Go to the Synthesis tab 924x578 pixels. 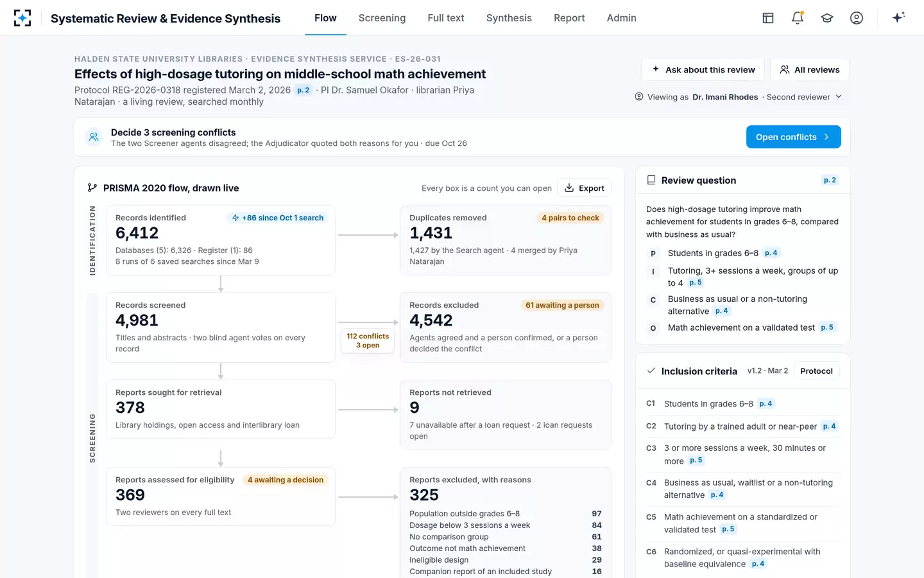[509, 18]
